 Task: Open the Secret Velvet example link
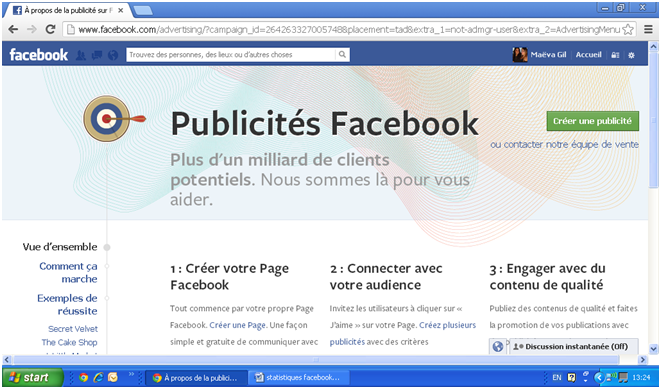coord(73,329)
